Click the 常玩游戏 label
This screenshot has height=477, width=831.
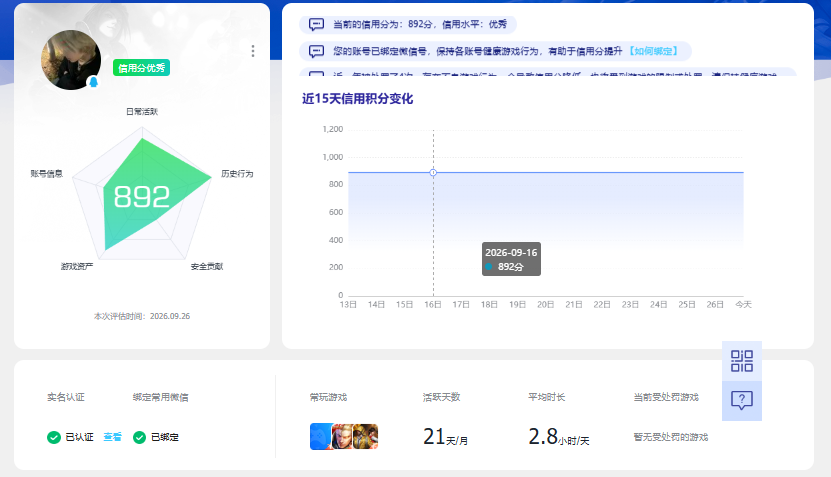point(328,398)
